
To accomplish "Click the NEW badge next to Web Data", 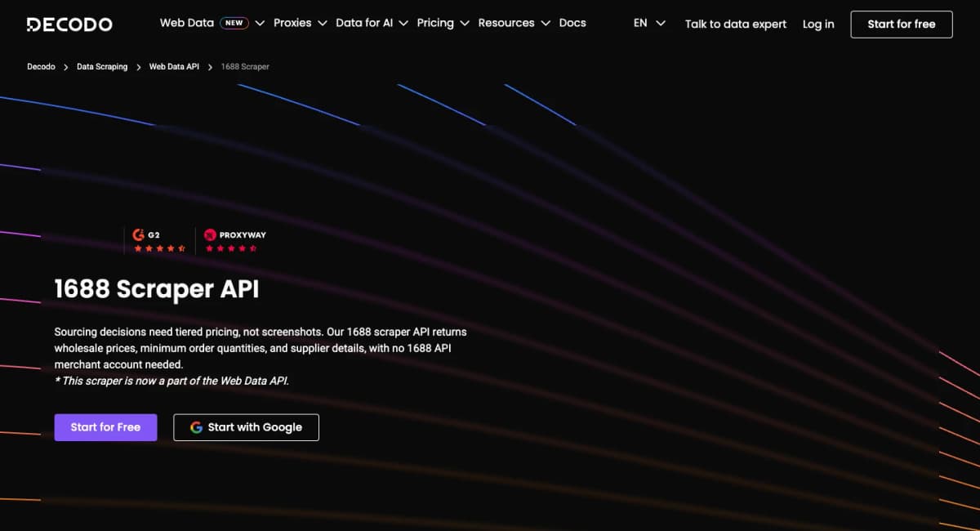I will 234,23.
